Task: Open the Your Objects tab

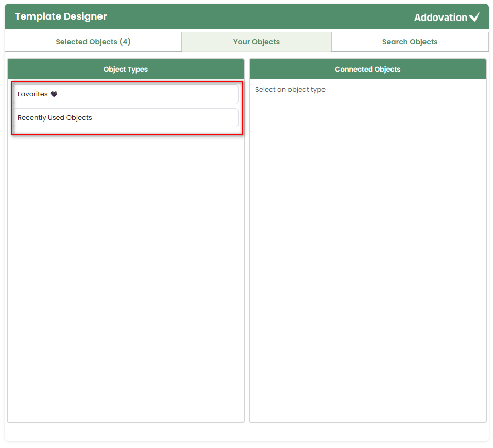Action: point(256,42)
